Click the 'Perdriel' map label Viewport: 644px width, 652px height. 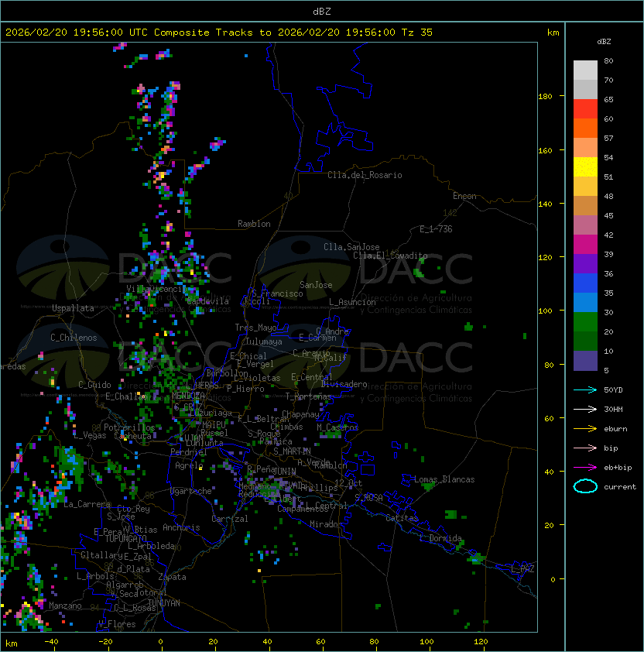pyautogui.click(x=188, y=452)
